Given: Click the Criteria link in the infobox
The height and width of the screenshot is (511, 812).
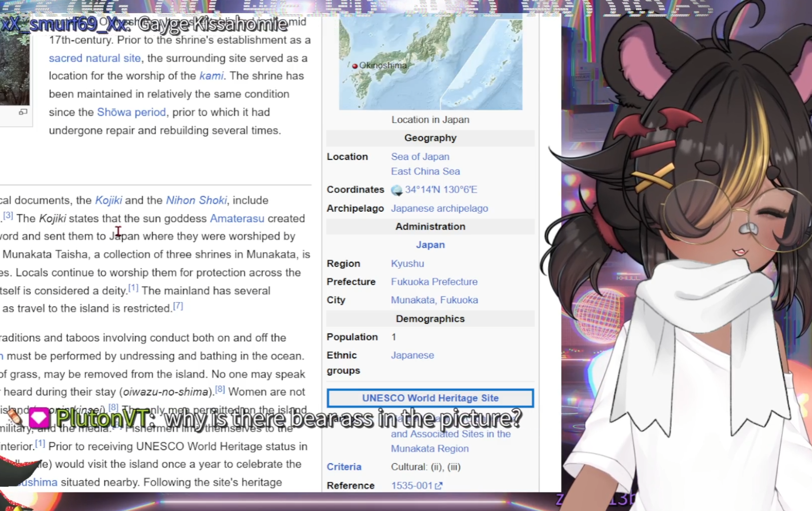Looking at the screenshot, I should [344, 467].
